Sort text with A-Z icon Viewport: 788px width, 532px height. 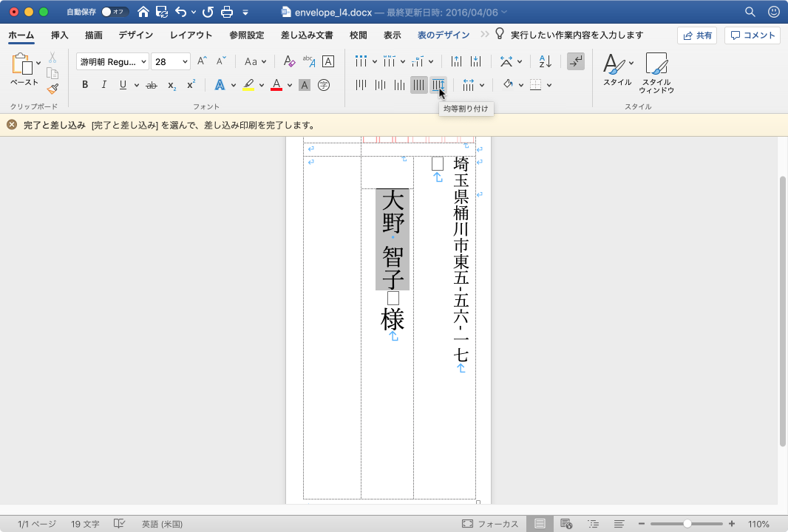(546, 61)
